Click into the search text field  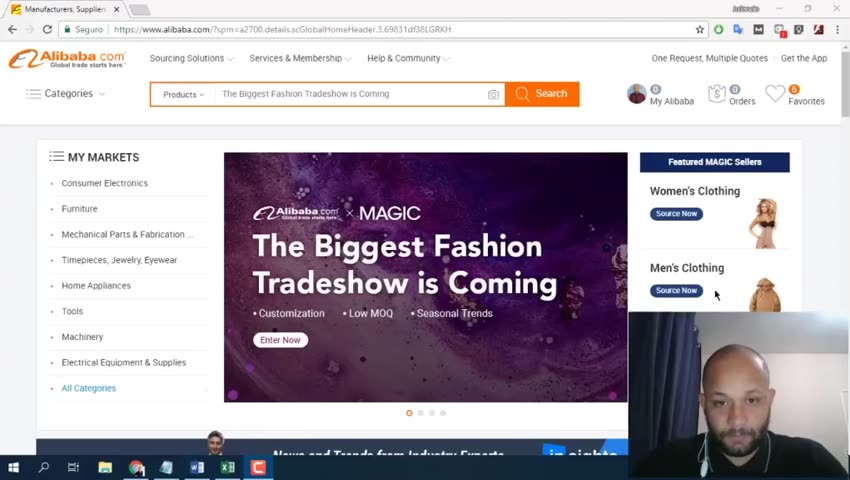[350, 94]
